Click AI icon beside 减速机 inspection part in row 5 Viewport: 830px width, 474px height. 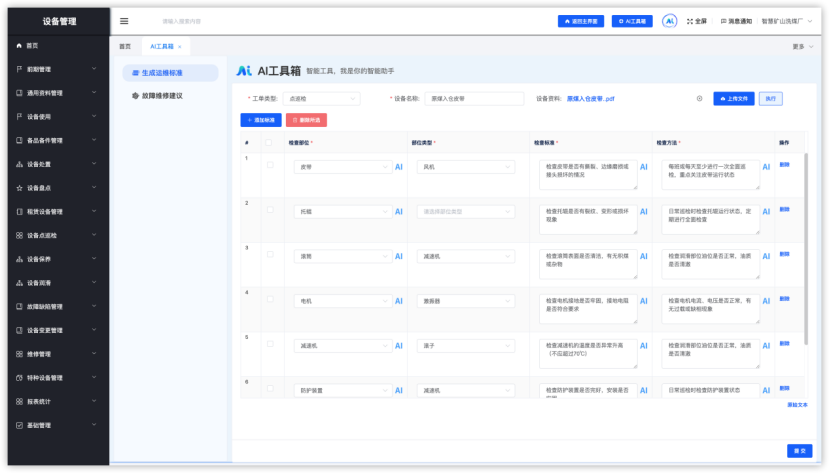(399, 346)
